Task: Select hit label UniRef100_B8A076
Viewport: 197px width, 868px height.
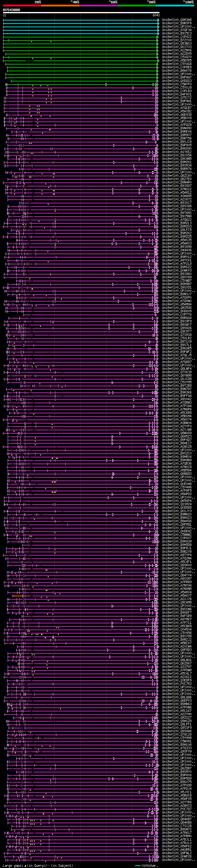Action: [177, 71]
